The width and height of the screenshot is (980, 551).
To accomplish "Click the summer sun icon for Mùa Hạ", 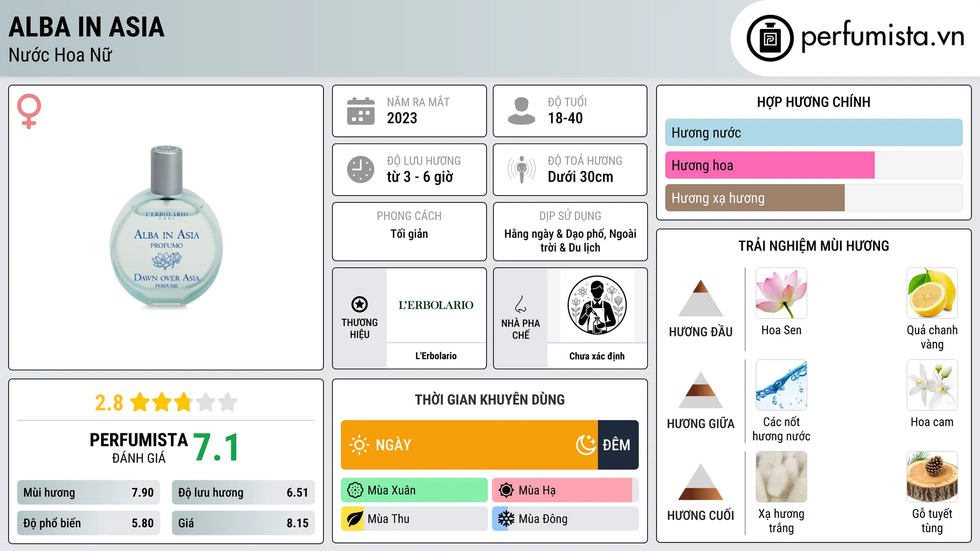I will pyautogui.click(x=506, y=490).
